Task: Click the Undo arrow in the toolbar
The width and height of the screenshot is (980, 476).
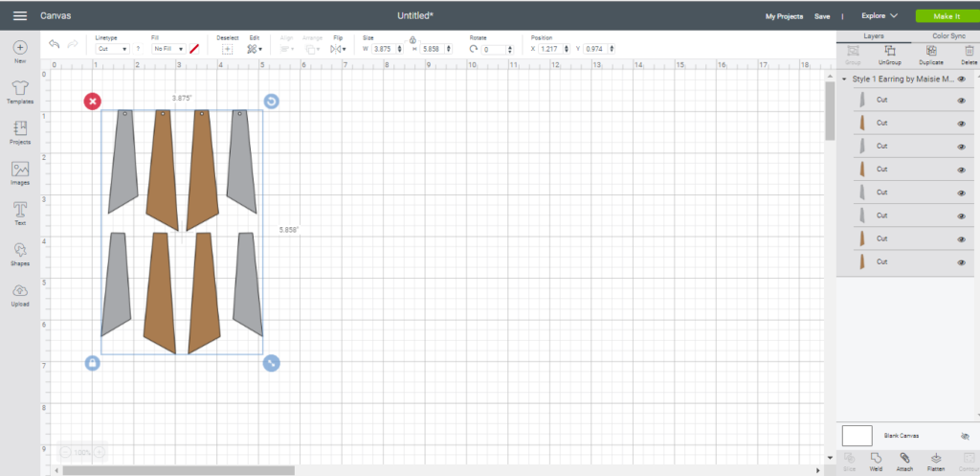Action: (55, 45)
